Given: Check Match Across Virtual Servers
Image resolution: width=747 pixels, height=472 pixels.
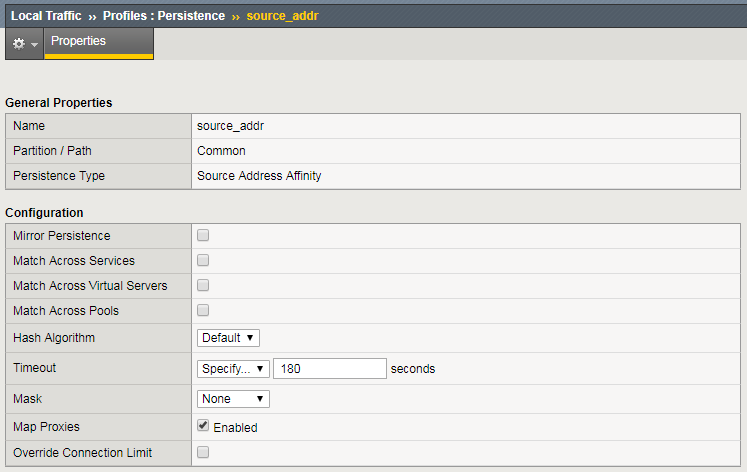Looking at the screenshot, I should (x=203, y=286).
